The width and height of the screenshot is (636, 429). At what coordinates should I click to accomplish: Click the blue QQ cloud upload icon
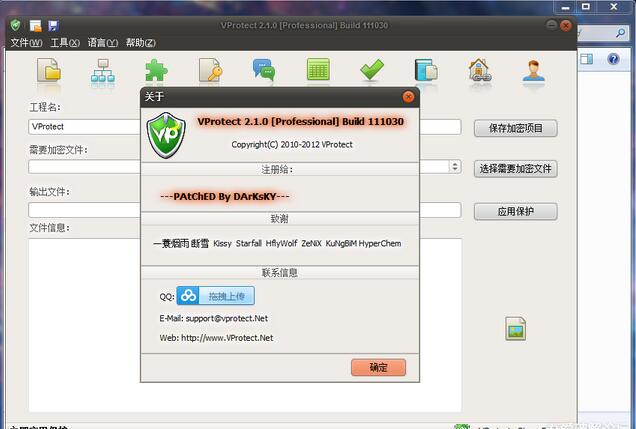tap(188, 296)
